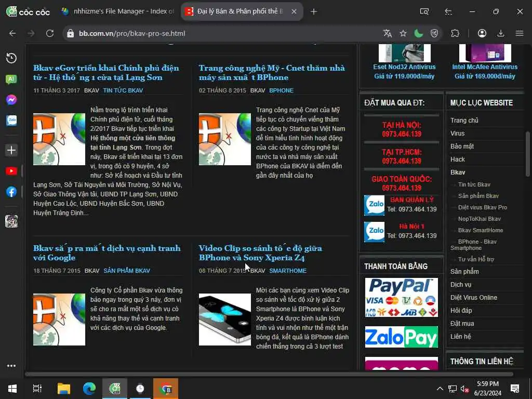Open Bảo mật menu item
532x399 pixels.
click(x=462, y=146)
